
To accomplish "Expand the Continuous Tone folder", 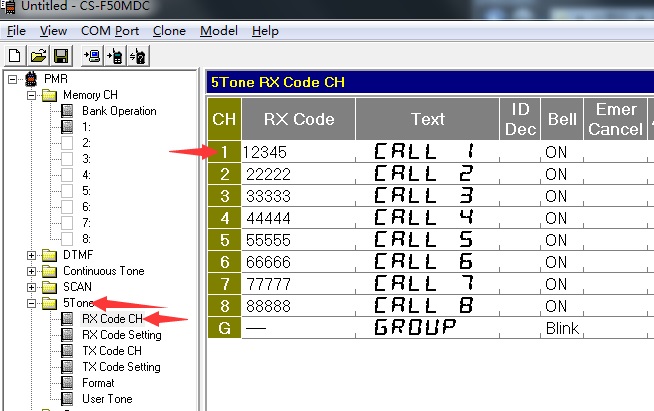I will (31, 271).
